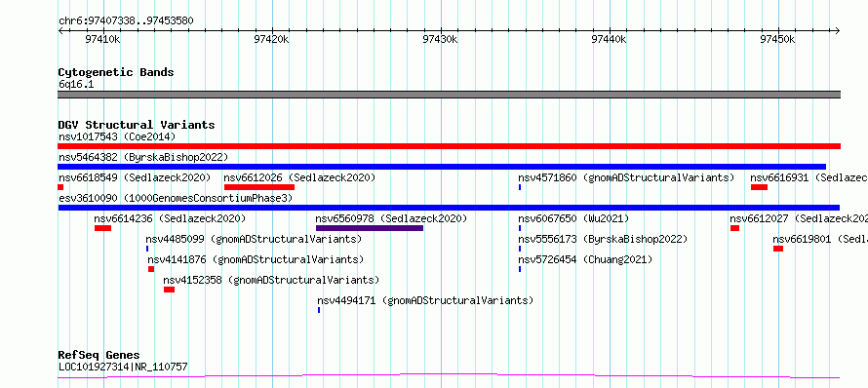Screen dimensions: 868x388
Task: Select red bar under nsv6612027
Action: click(x=734, y=228)
